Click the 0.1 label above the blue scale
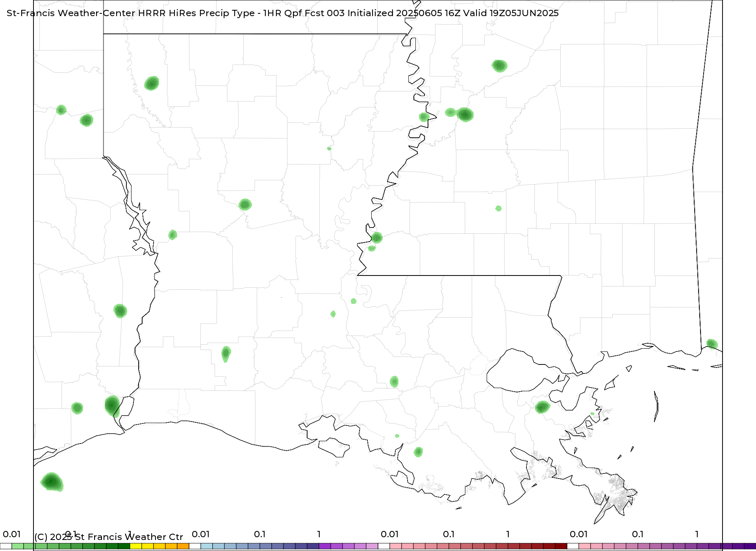 260,534
